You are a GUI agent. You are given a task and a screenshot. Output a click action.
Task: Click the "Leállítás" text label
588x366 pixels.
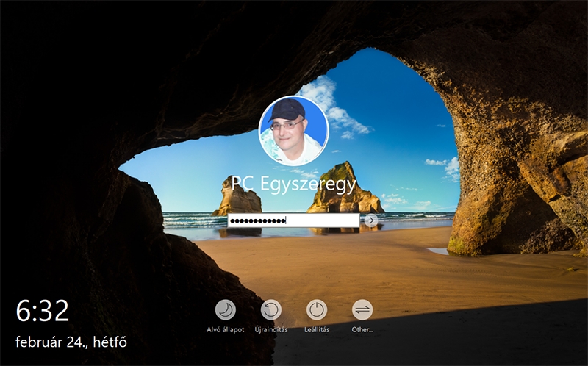point(317,330)
